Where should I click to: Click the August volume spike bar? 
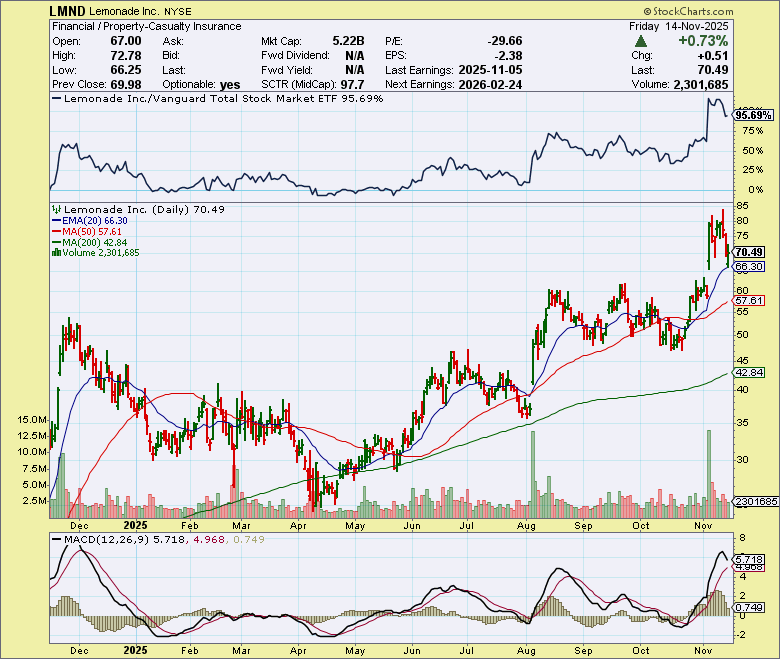[x=533, y=474]
